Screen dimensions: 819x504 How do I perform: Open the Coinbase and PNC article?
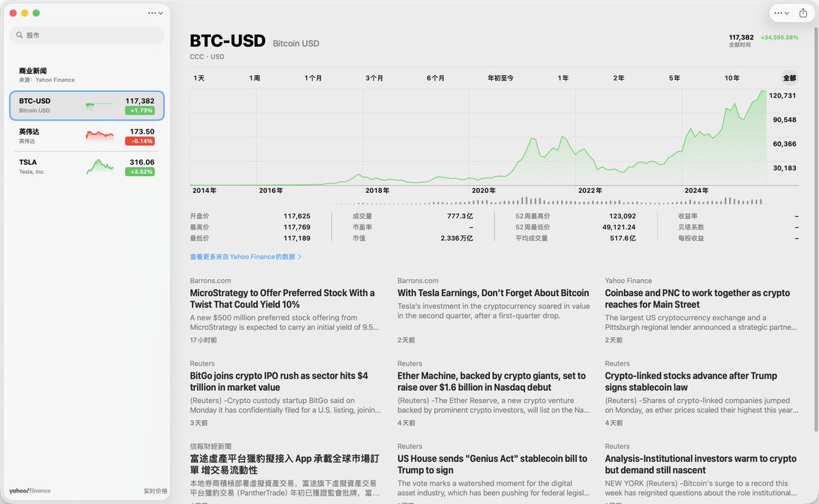[701, 310]
